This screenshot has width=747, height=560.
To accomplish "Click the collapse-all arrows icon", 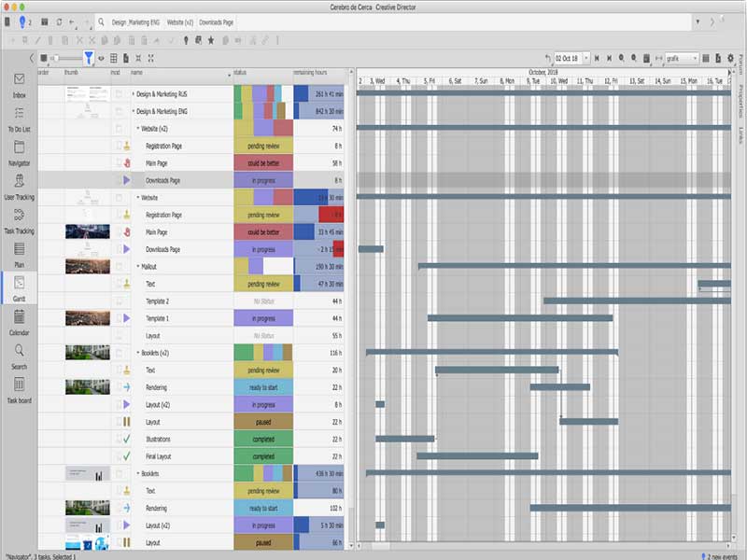I will pos(138,58).
